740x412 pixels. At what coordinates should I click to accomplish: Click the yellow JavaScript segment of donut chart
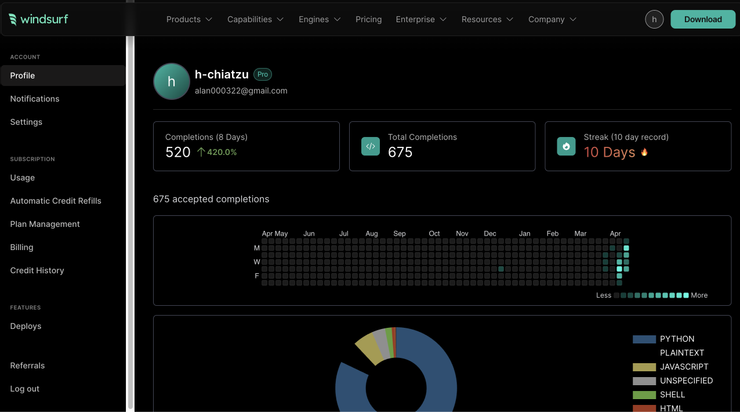point(368,349)
